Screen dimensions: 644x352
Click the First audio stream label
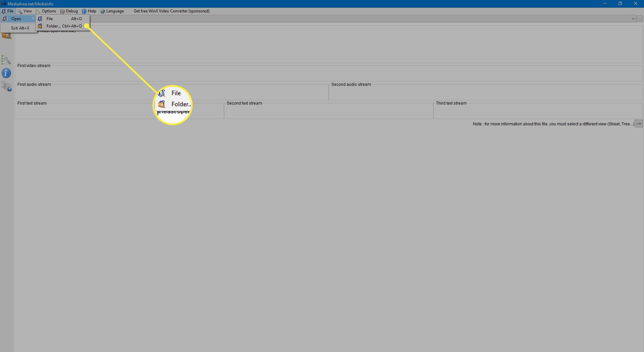point(34,84)
